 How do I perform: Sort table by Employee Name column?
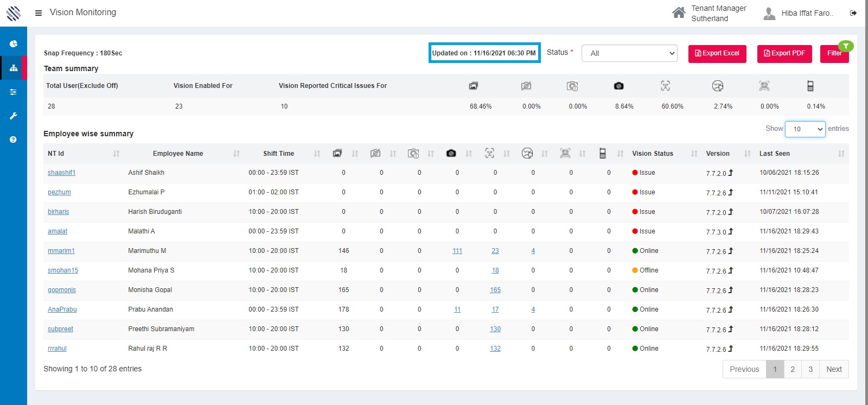178,154
